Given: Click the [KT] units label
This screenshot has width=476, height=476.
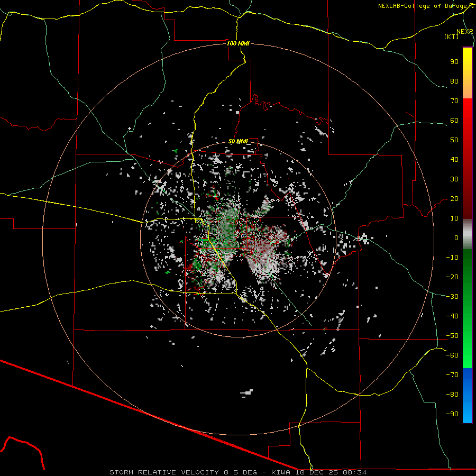Looking at the screenshot, I should 451,36.
